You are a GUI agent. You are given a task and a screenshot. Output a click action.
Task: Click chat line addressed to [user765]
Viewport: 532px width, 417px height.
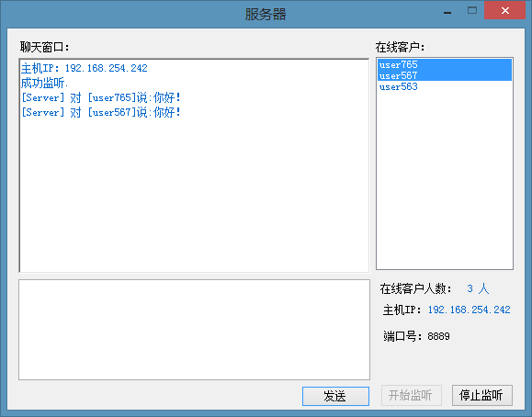[101, 97]
